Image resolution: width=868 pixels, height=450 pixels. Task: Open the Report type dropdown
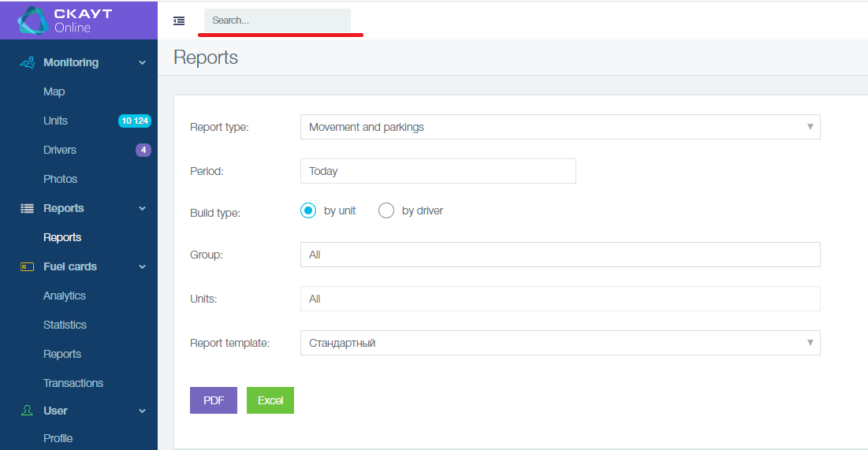pos(560,127)
